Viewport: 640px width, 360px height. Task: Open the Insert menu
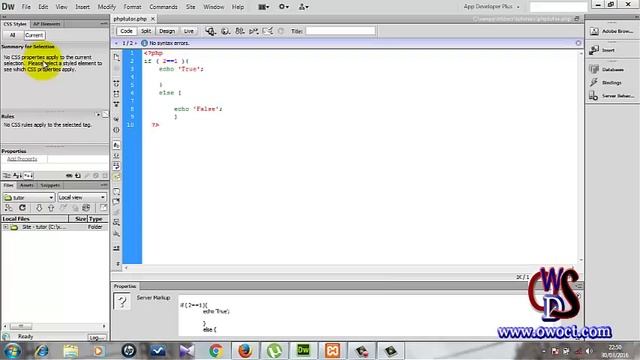82,7
